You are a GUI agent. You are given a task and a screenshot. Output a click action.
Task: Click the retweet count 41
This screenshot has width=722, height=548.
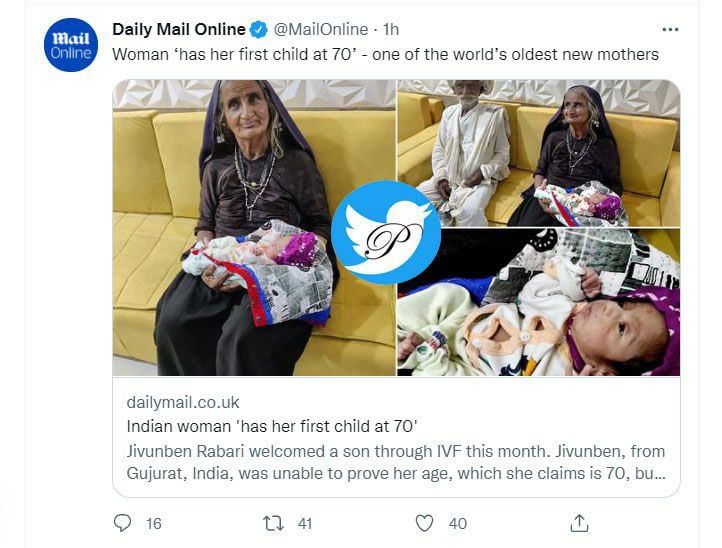coord(305,523)
